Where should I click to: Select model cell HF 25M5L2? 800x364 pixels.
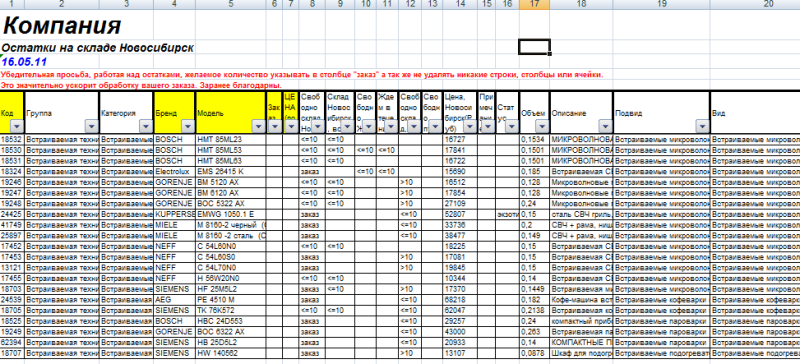[231, 289]
